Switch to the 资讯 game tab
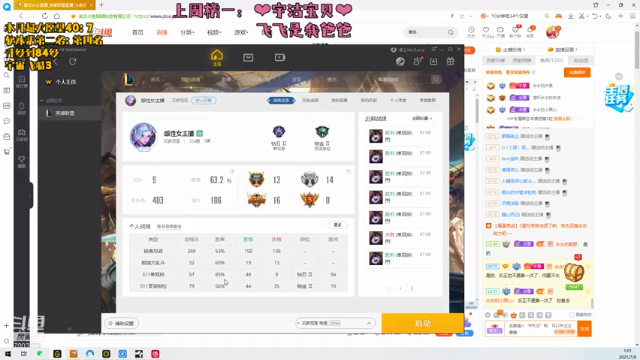This screenshot has width=640, height=360. tap(155, 80)
